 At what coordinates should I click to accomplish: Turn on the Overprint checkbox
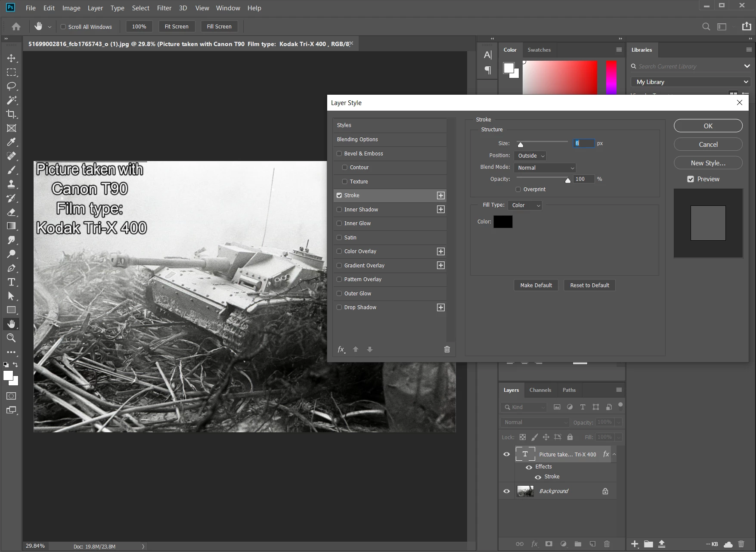point(518,189)
